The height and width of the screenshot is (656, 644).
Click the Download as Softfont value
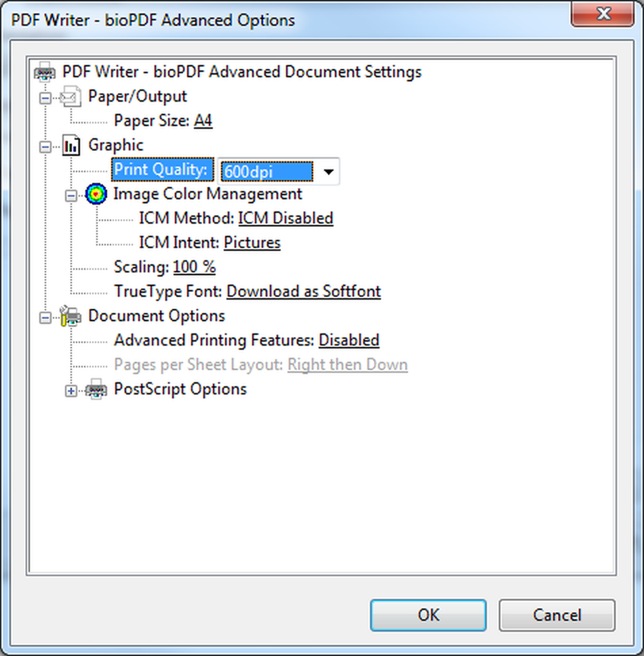[x=304, y=291]
